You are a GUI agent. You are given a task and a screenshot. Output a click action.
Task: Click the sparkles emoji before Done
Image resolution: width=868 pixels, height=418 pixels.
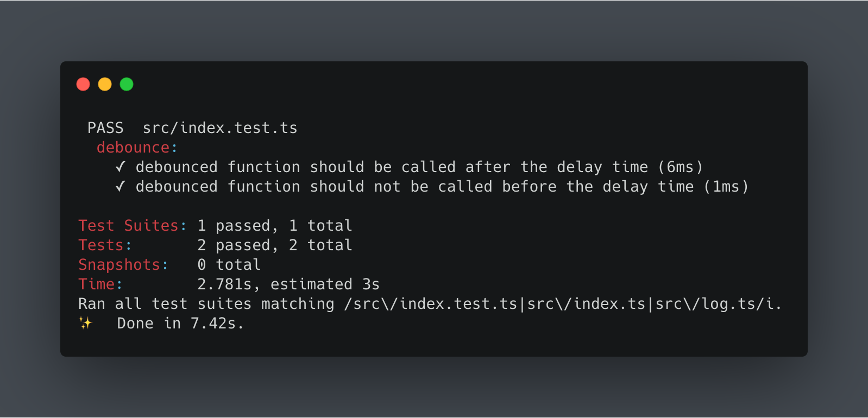[x=86, y=323]
